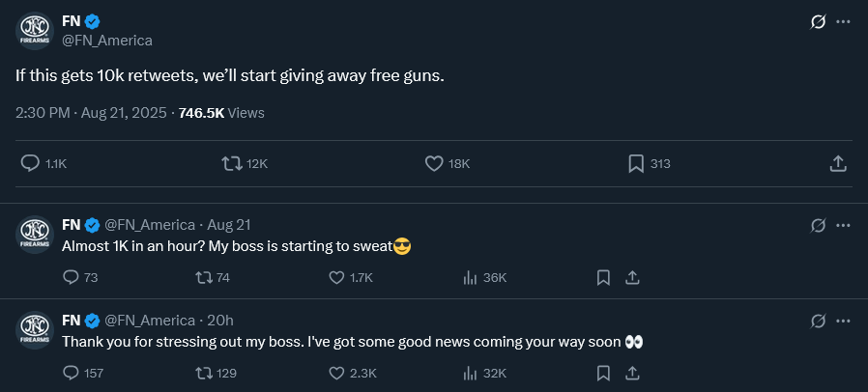Like the 'Almost 1K in an hour' reply
Screen dimensions: 868x392
(x=336, y=278)
